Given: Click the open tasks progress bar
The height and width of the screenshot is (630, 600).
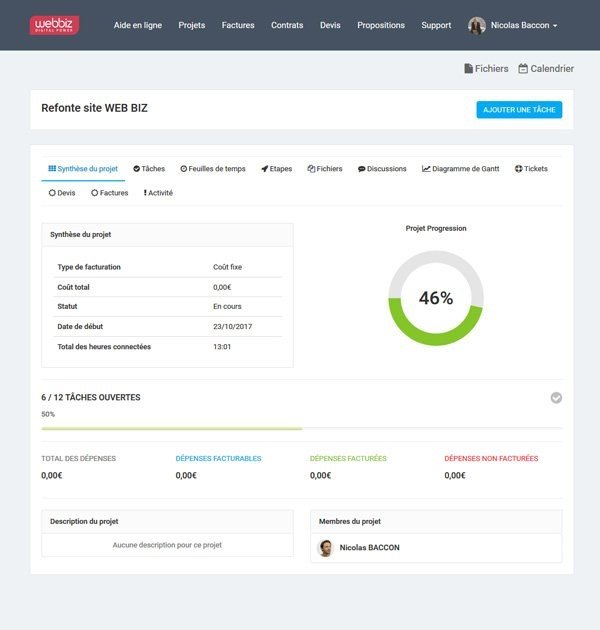Looking at the screenshot, I should pos(170,428).
